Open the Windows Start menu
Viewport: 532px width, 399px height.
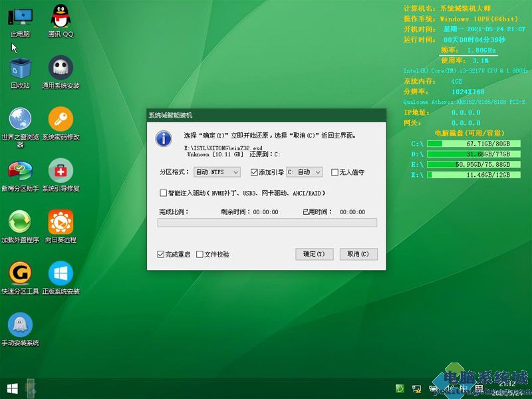13,389
